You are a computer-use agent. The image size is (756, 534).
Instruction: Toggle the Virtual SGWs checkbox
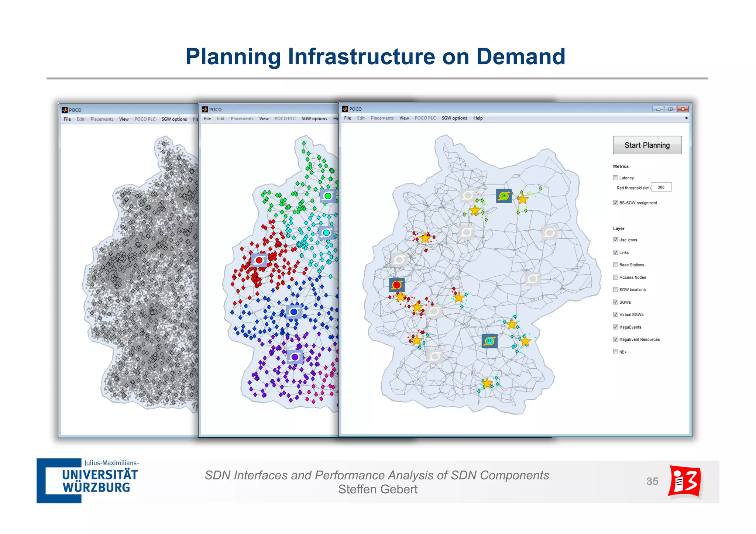[615, 314]
